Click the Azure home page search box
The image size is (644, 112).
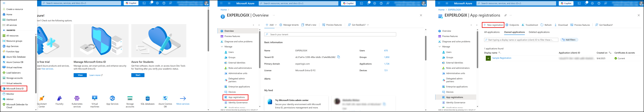point(81,3)
